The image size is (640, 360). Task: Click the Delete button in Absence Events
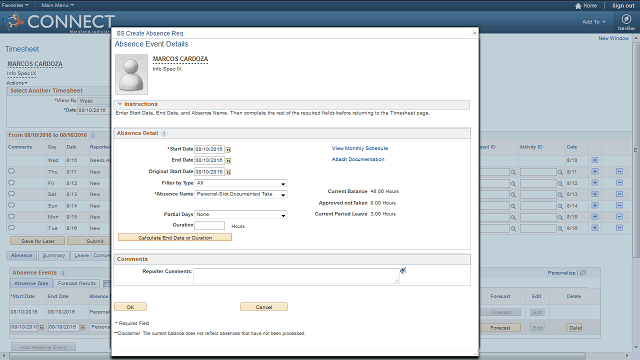[575, 328]
